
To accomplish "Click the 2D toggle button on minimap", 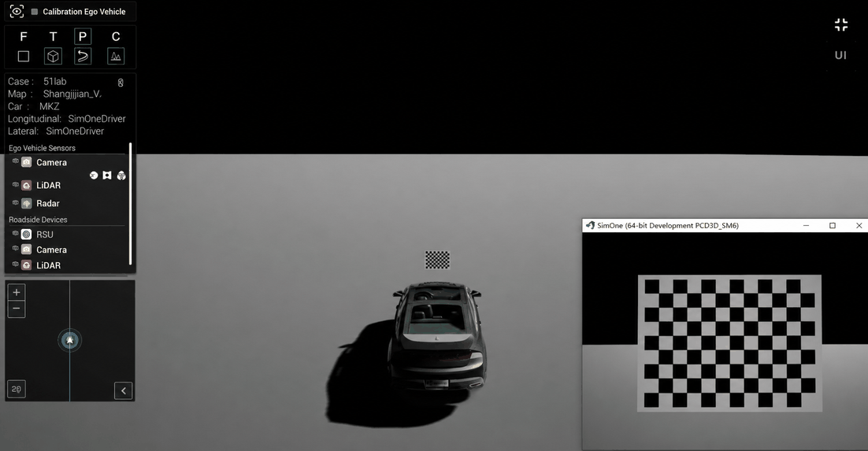I will pos(17,389).
